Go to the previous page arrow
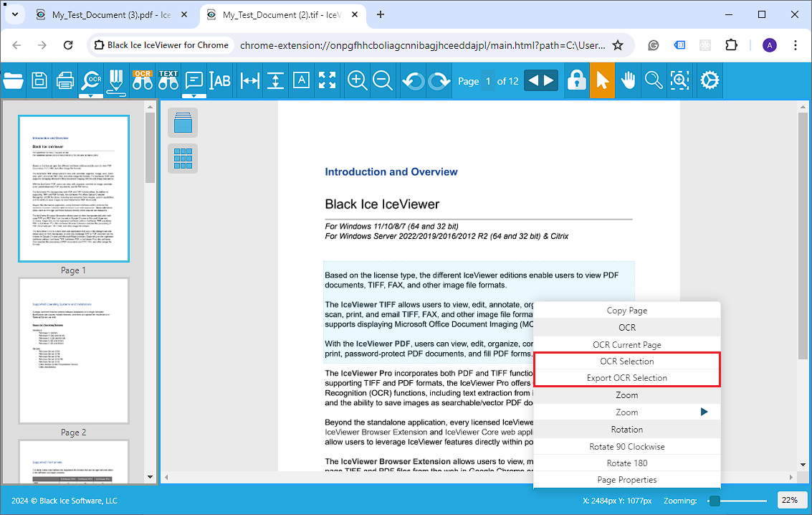Image resolution: width=812 pixels, height=515 pixels. pos(532,80)
